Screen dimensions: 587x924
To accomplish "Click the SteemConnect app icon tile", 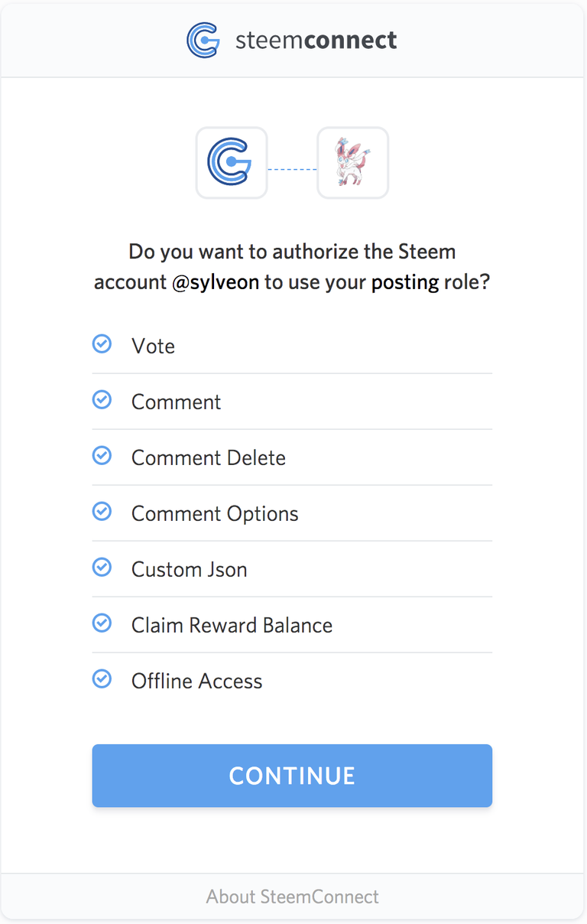I will [x=232, y=162].
